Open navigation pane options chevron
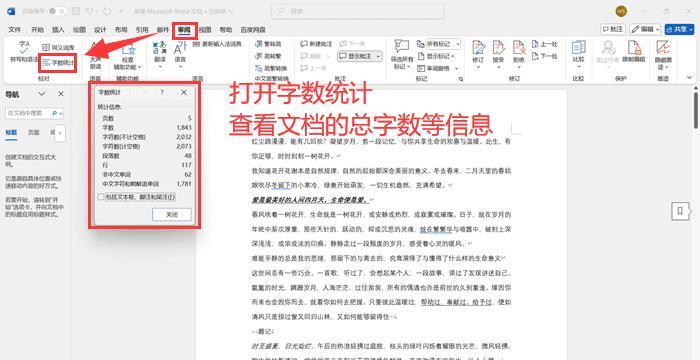Viewport: 700px width, 360px height. 42,94
